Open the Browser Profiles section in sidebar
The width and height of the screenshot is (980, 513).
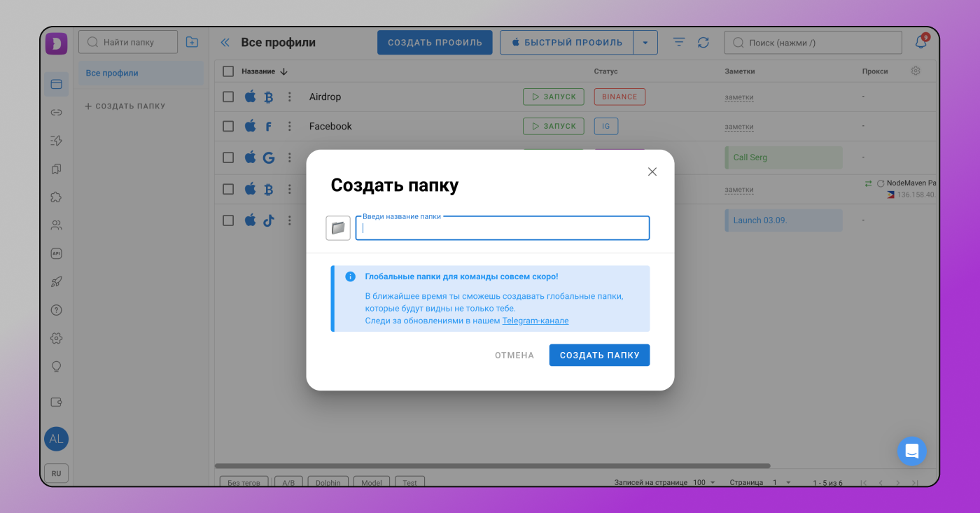[x=56, y=84]
